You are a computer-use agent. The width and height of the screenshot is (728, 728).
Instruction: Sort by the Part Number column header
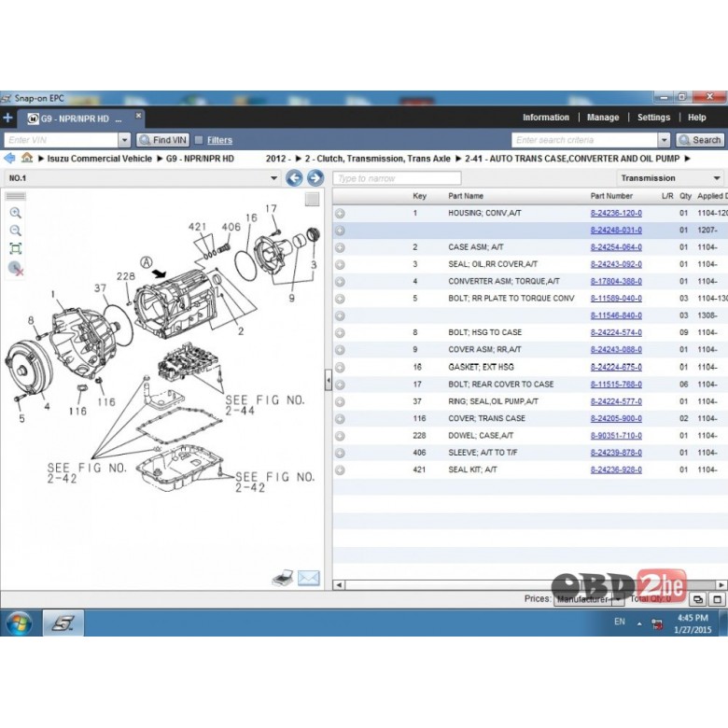tap(611, 196)
